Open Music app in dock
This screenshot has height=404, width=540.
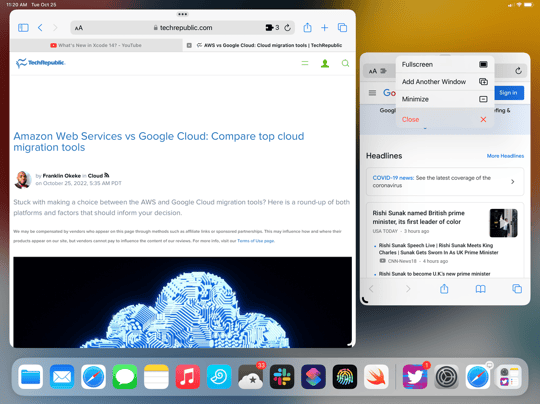tap(188, 377)
